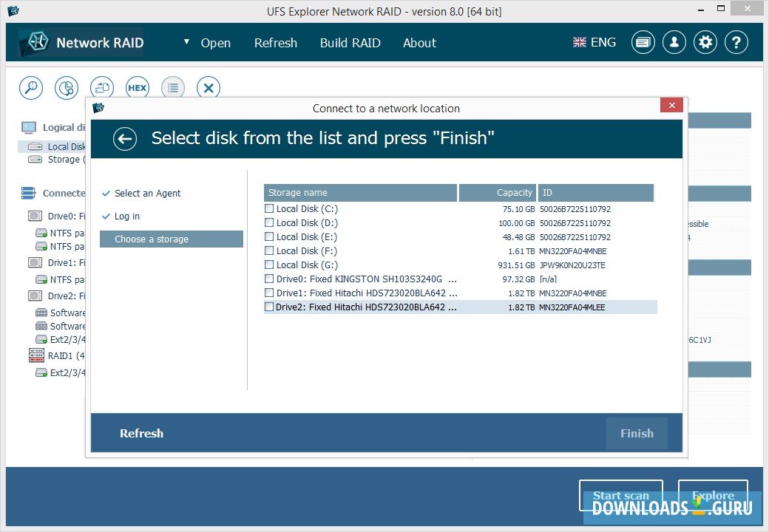Click the Network RAID logo
Image resolution: width=769 pixels, height=532 pixels.
(81, 43)
